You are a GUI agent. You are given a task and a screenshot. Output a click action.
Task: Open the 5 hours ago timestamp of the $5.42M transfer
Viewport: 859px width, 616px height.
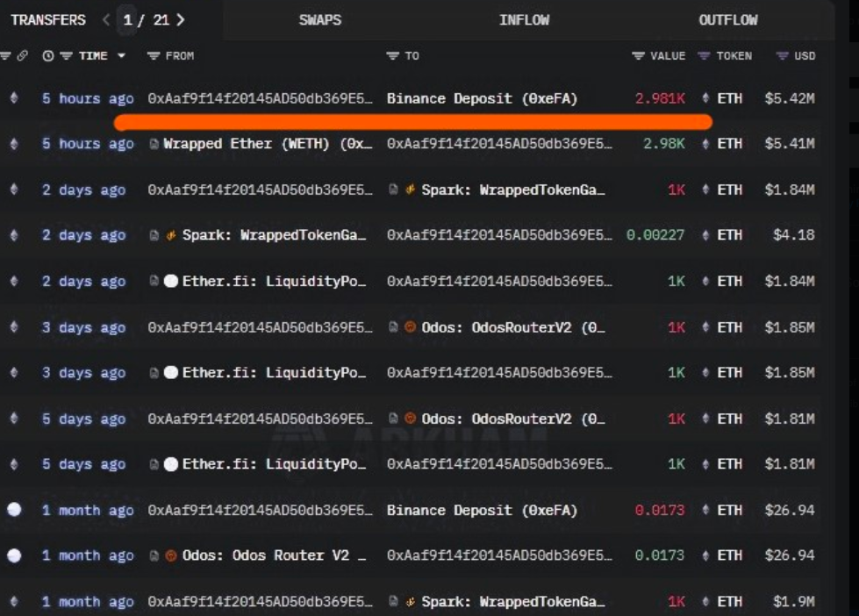88,98
